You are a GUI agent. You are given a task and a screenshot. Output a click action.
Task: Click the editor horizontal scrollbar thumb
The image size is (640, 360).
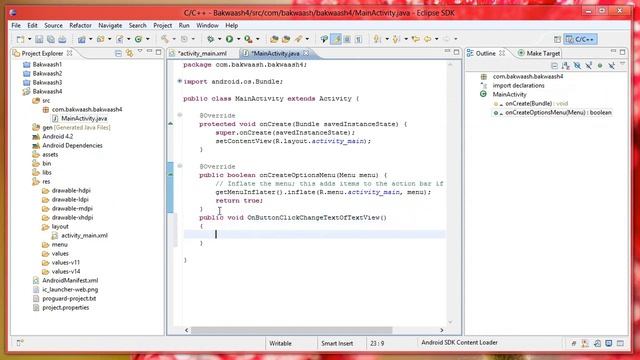tap(291, 330)
